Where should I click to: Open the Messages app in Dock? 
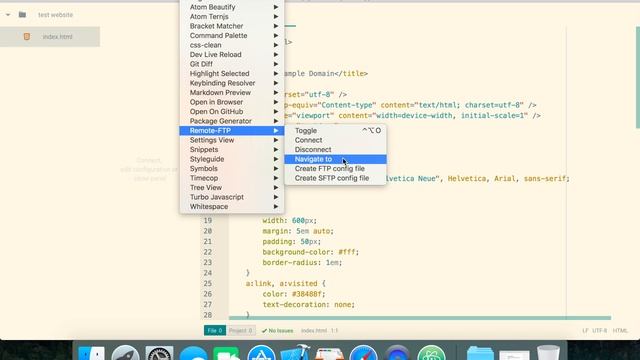193,353
